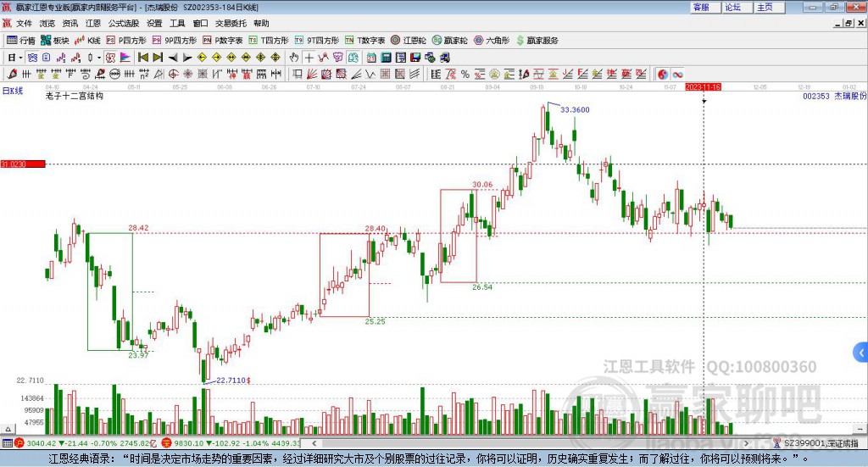Click the 30.06 price annotation
868x467 pixels.
point(482,184)
